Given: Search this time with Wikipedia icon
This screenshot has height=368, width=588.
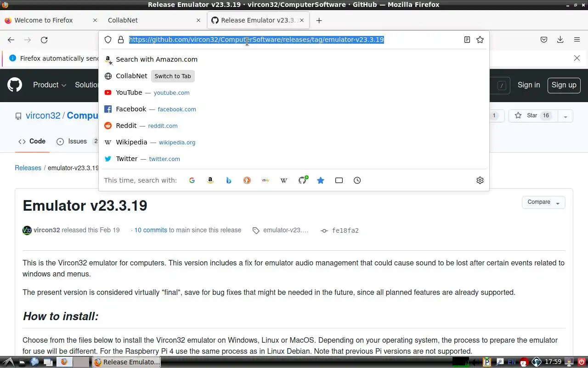Looking at the screenshot, I should tap(284, 180).
